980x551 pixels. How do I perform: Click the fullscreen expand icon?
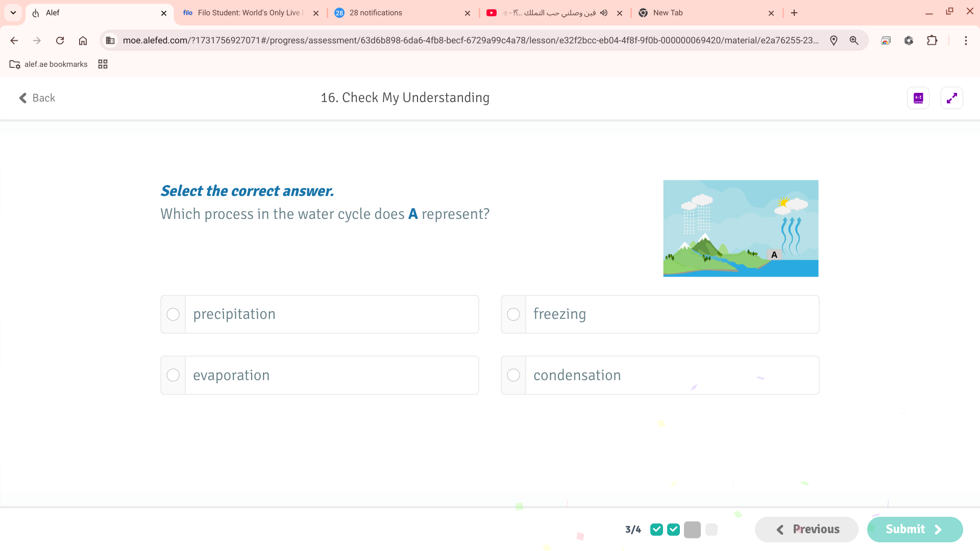pyautogui.click(x=951, y=98)
